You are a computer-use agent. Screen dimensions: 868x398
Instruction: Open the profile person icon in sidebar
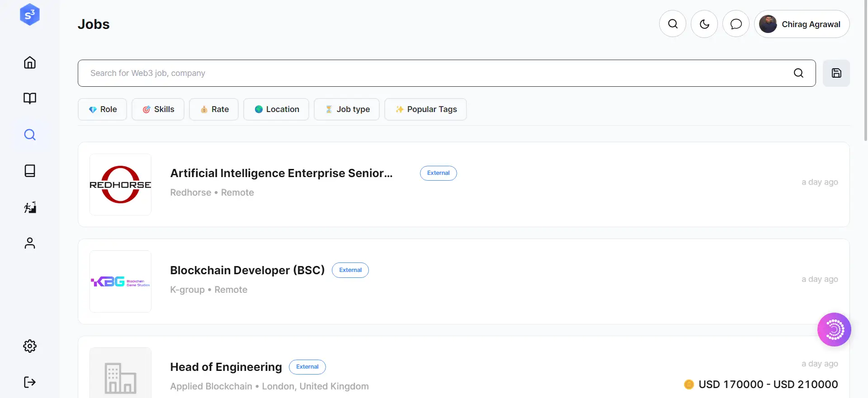tap(30, 243)
